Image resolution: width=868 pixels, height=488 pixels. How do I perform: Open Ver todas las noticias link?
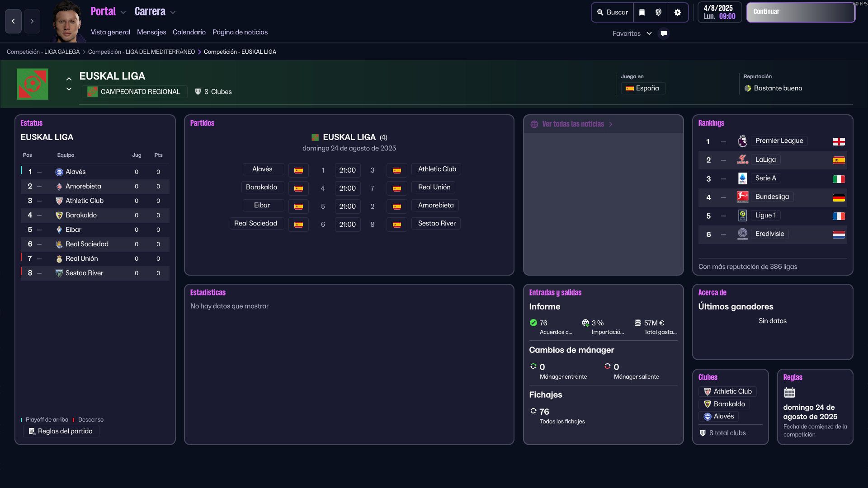click(573, 124)
